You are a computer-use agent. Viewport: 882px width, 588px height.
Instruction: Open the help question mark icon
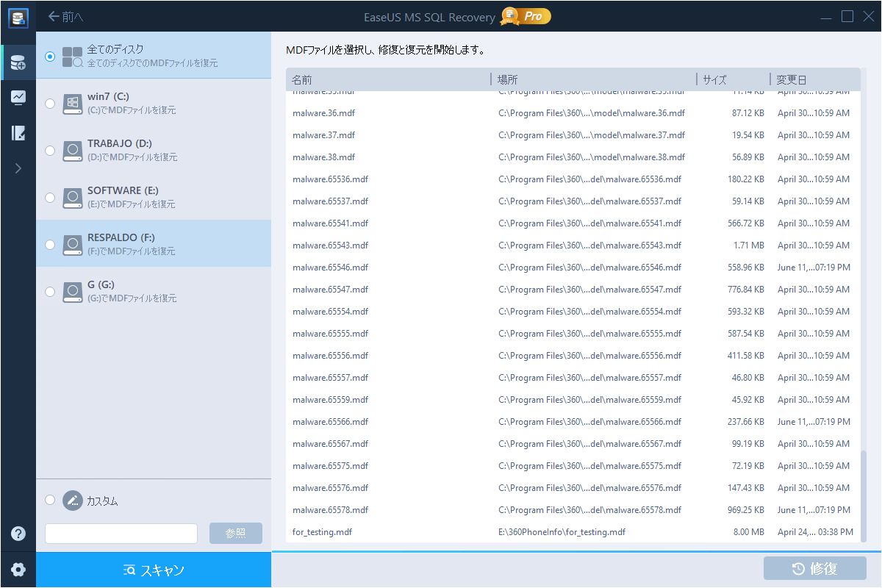pyautogui.click(x=18, y=534)
